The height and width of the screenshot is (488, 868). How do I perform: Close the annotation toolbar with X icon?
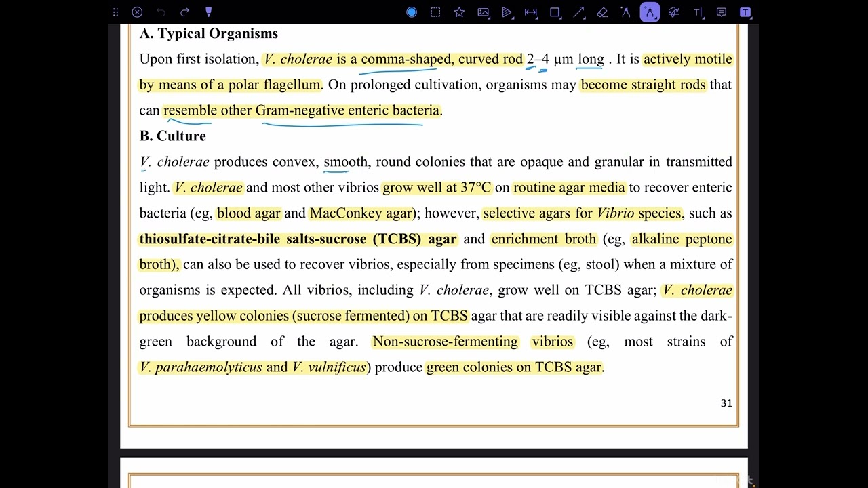coord(137,12)
